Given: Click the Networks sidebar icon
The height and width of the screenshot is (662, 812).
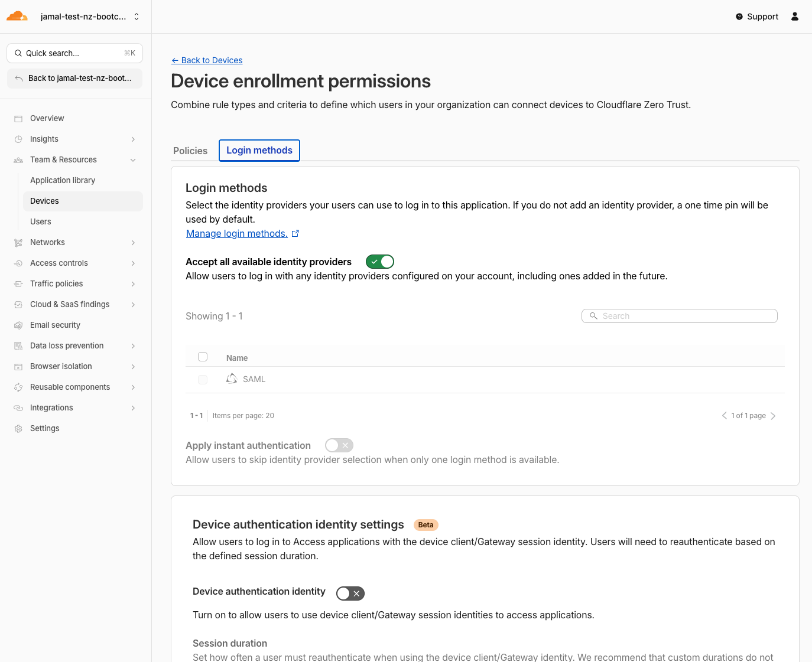Looking at the screenshot, I should 18,243.
